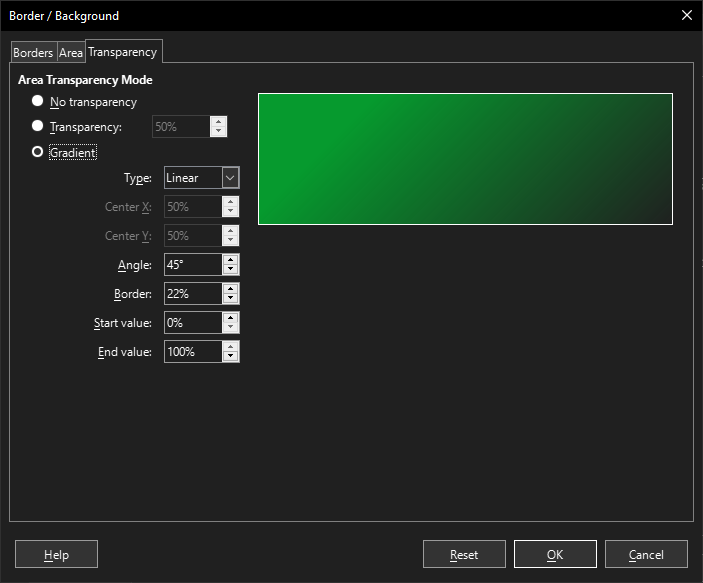Decrease the Start value with down arrow

point(230,327)
